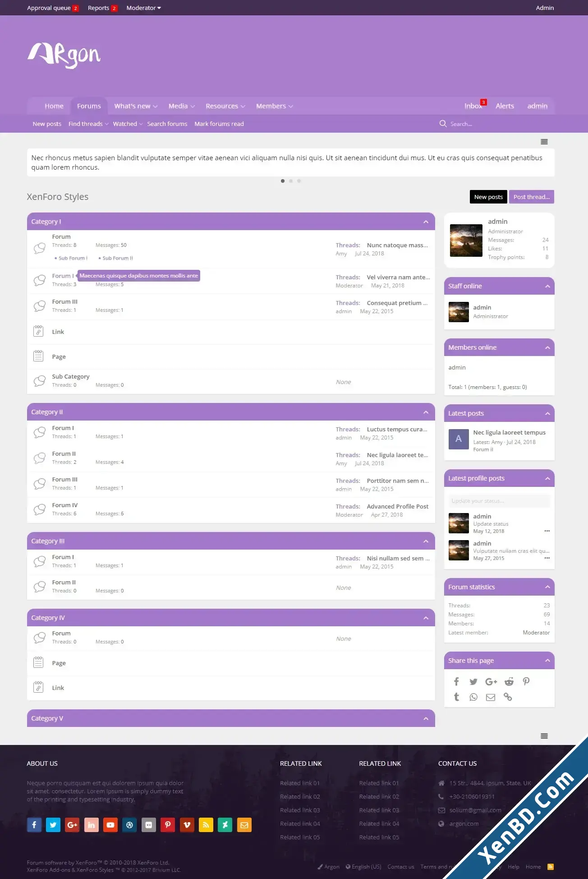Open footer LinkedIn social icon
The height and width of the screenshot is (879, 588).
(x=91, y=825)
